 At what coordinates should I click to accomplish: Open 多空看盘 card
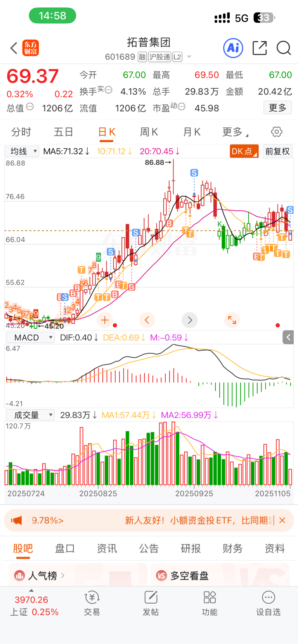coord(220,575)
